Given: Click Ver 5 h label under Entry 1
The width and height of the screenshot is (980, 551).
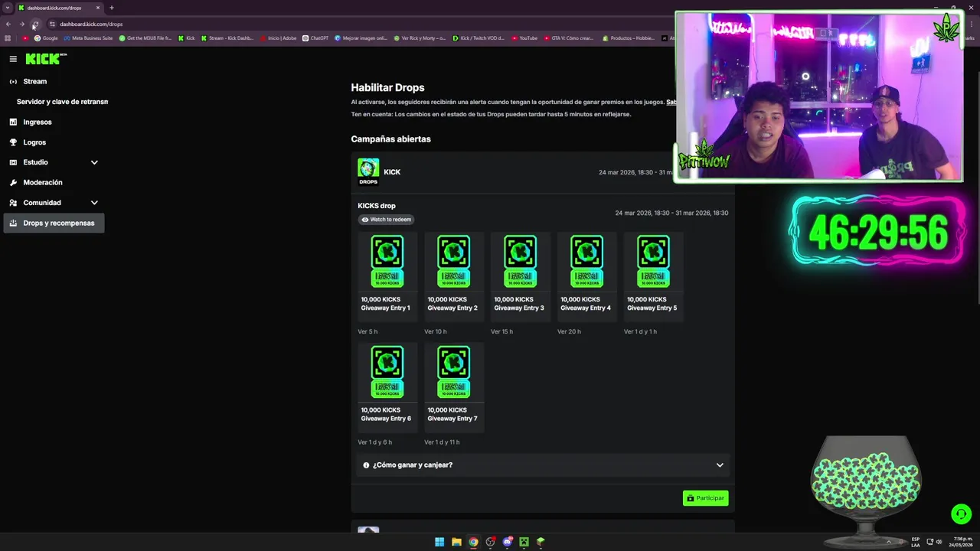Looking at the screenshot, I should point(367,332).
